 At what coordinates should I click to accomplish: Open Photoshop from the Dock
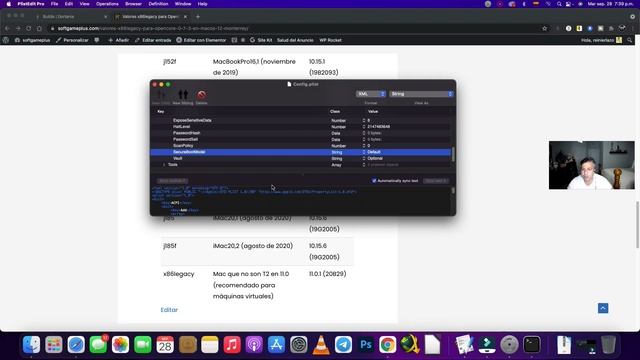[365, 345]
